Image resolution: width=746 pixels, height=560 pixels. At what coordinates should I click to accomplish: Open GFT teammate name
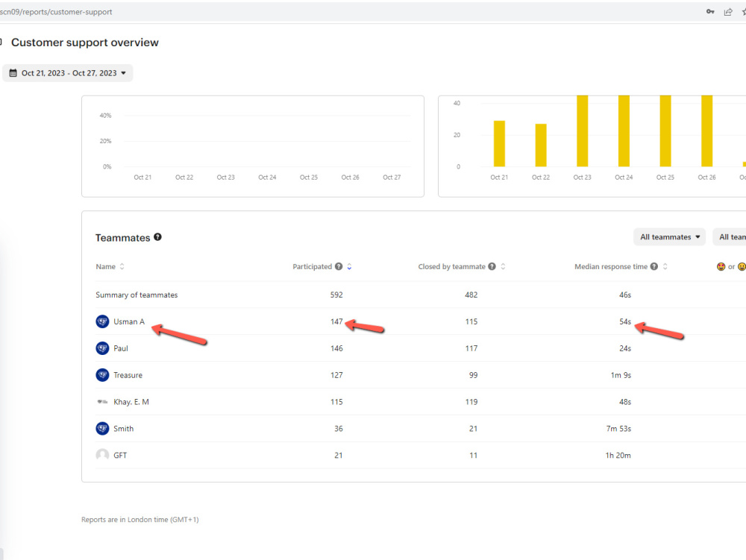120,455
